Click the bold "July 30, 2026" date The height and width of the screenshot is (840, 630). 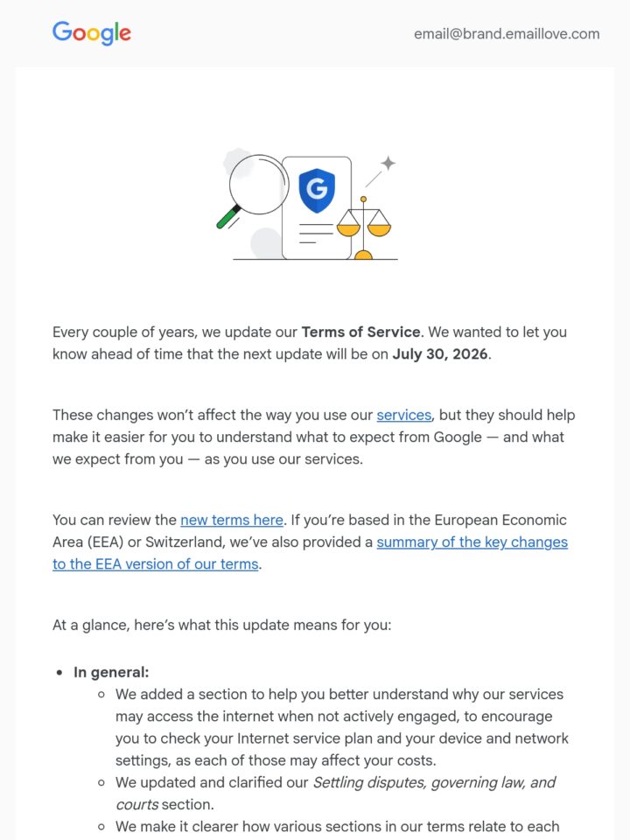coord(440,354)
